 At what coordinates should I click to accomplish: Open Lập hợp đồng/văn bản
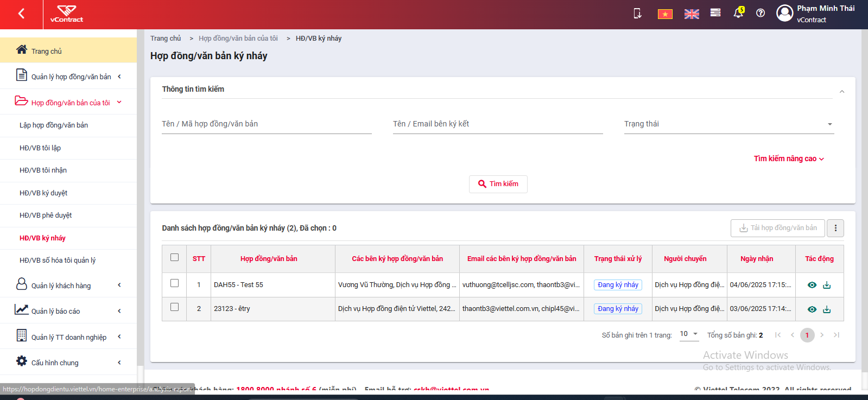[x=54, y=125]
